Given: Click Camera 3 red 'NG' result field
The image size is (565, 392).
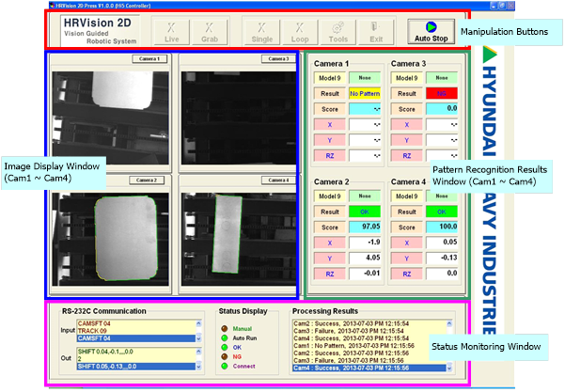Looking at the screenshot, I should [442, 94].
